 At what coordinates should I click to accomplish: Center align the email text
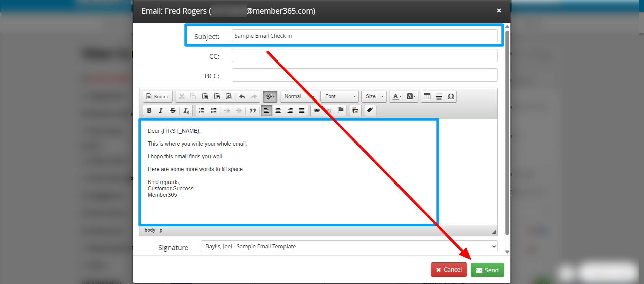coord(278,110)
